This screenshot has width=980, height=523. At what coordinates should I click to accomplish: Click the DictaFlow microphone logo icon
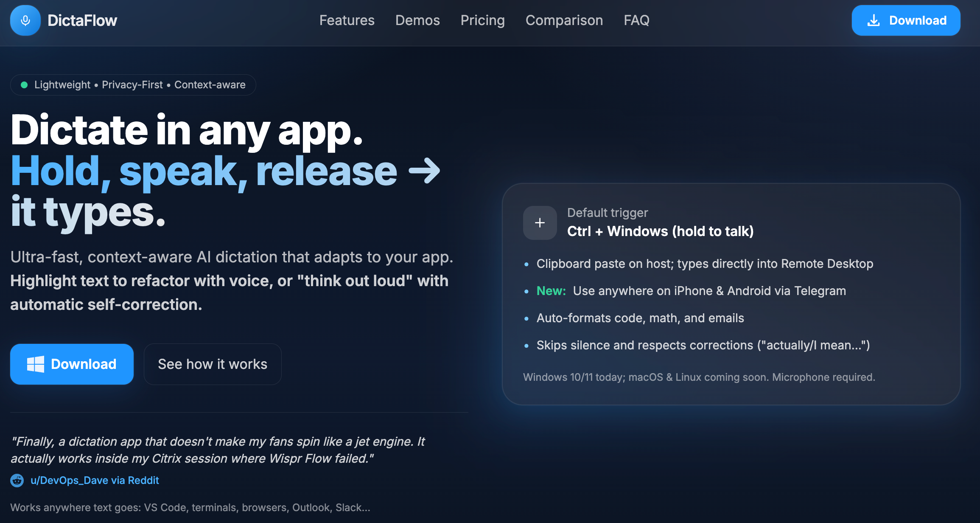coord(25,20)
